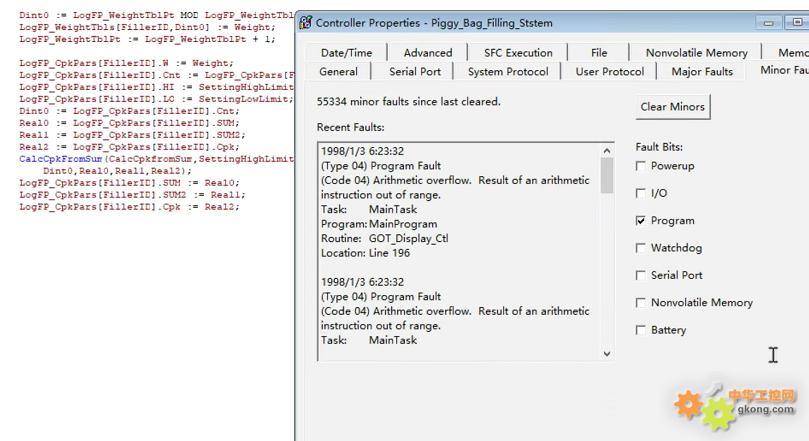This screenshot has width=809, height=441.
Task: Toggle the Watchdog fault bit checkbox
Action: coord(641,248)
